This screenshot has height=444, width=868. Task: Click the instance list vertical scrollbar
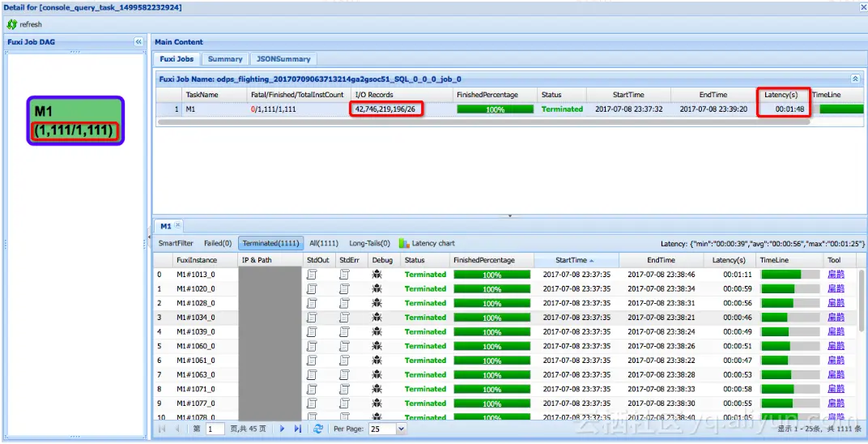click(863, 301)
